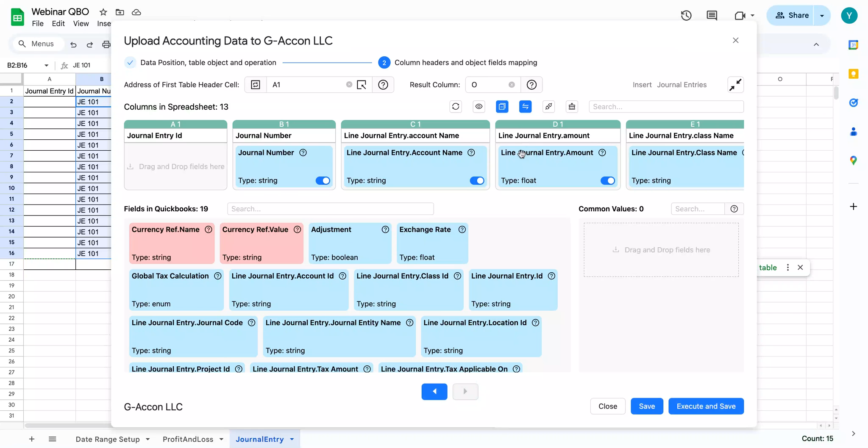Expand the JournalEntry sheet tab menu

click(x=292, y=439)
